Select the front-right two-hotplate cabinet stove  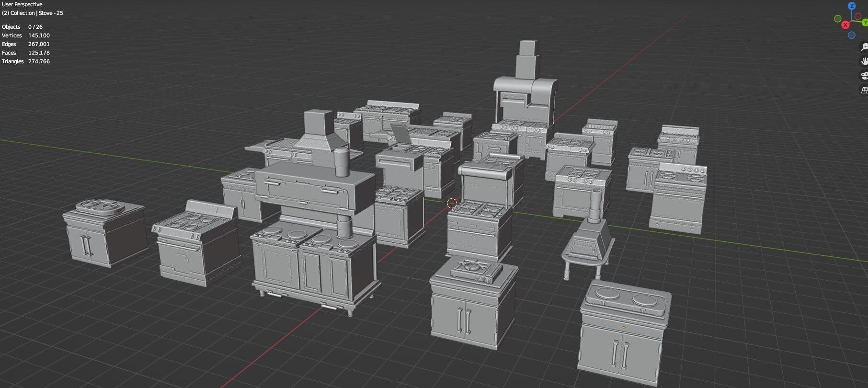[x=624, y=333]
